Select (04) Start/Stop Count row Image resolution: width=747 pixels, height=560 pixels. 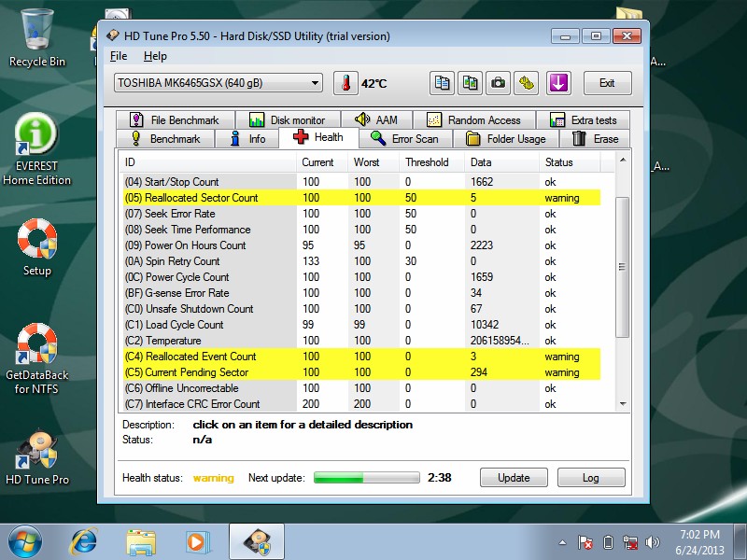click(362, 182)
